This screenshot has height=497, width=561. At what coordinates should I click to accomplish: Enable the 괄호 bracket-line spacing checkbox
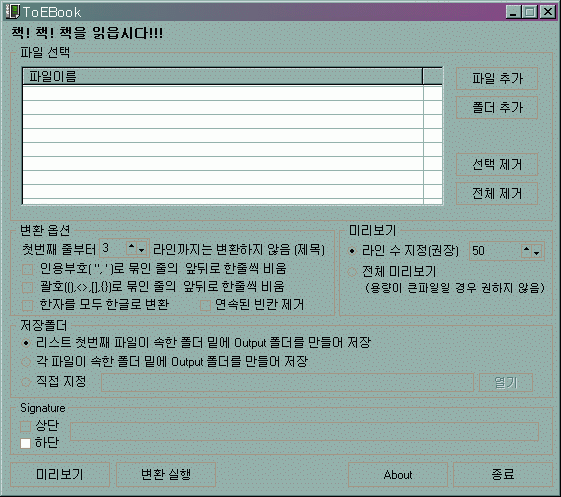(28, 287)
